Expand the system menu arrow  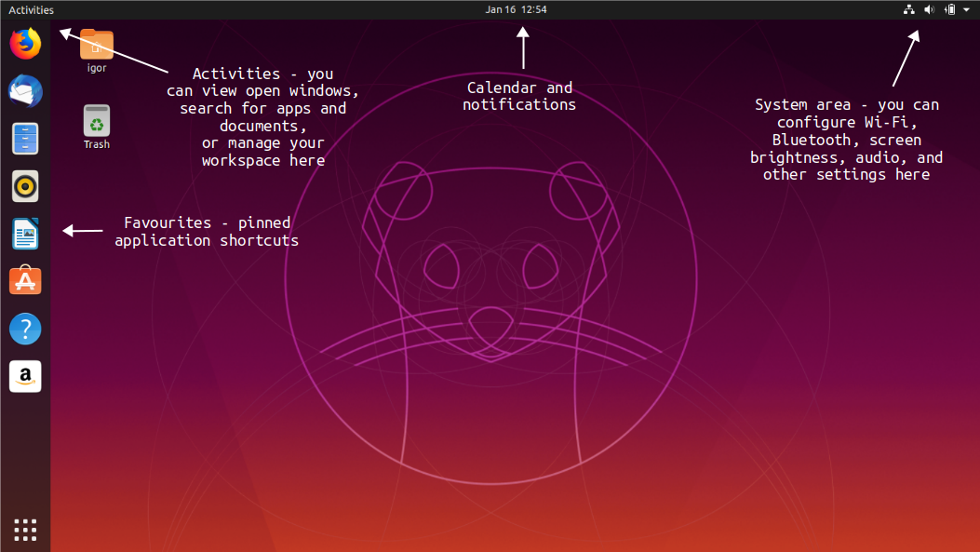(966, 9)
